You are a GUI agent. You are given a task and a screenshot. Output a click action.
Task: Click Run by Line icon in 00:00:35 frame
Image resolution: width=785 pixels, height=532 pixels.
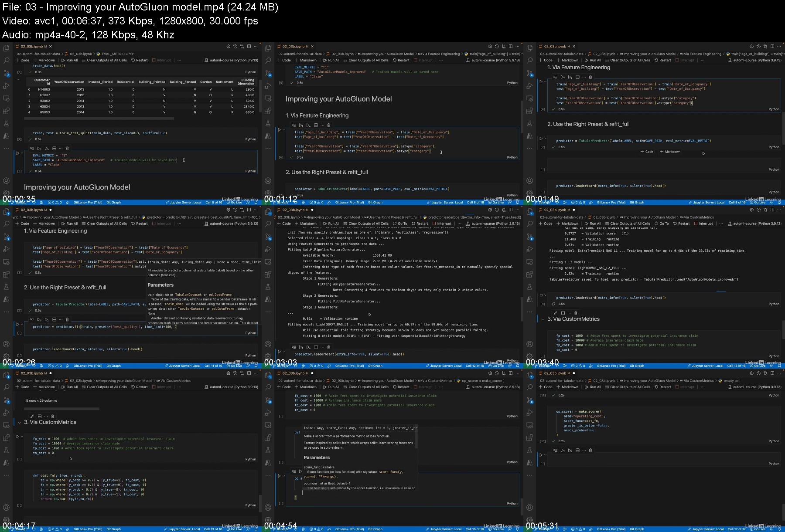point(32,149)
